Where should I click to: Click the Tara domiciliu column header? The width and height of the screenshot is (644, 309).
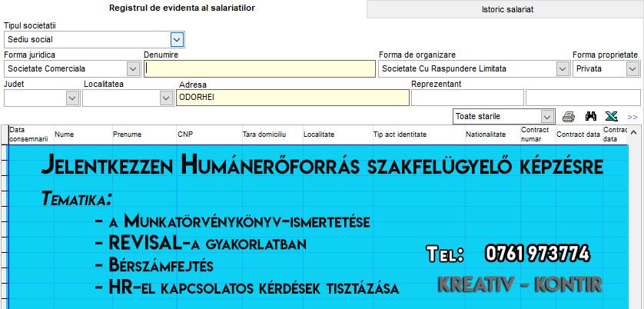(x=272, y=135)
